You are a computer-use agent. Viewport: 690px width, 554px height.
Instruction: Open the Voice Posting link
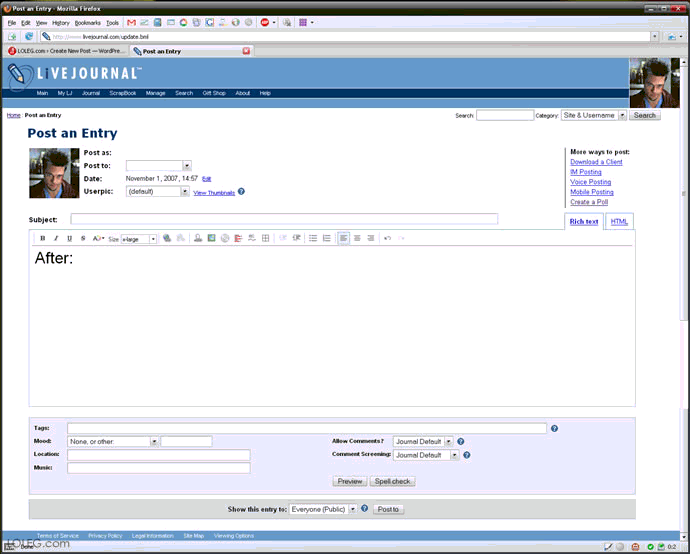pos(591,182)
